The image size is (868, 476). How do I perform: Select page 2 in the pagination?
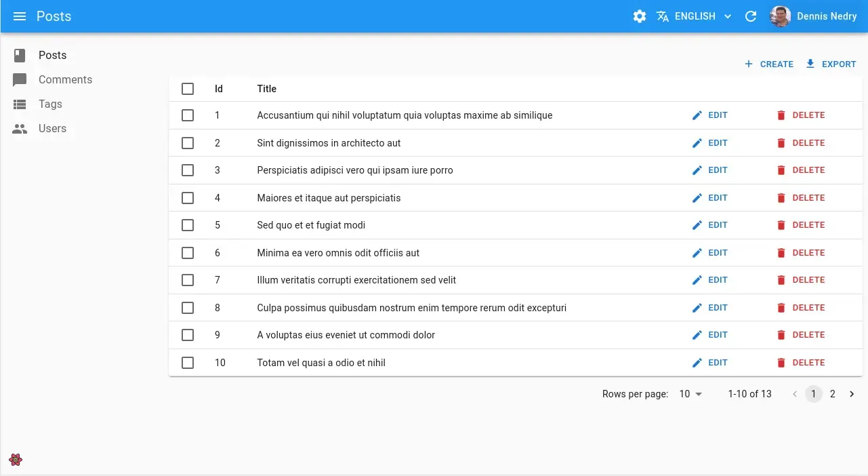pos(833,393)
